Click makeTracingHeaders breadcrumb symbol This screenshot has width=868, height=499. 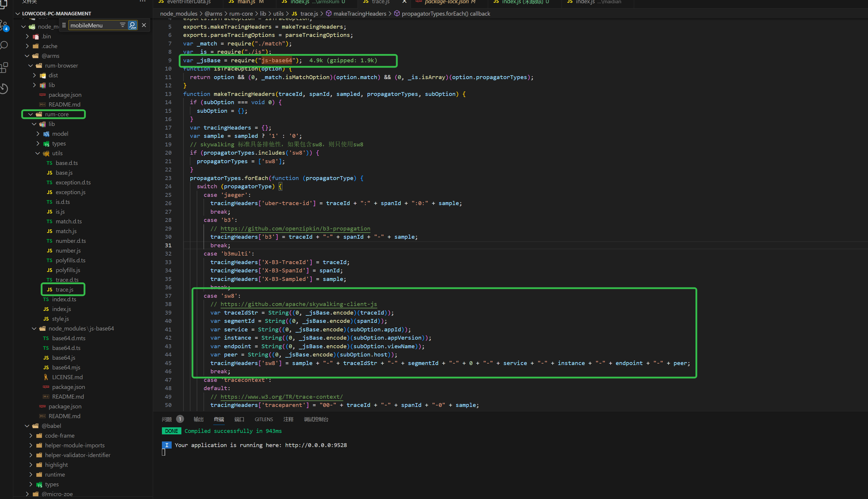click(360, 14)
